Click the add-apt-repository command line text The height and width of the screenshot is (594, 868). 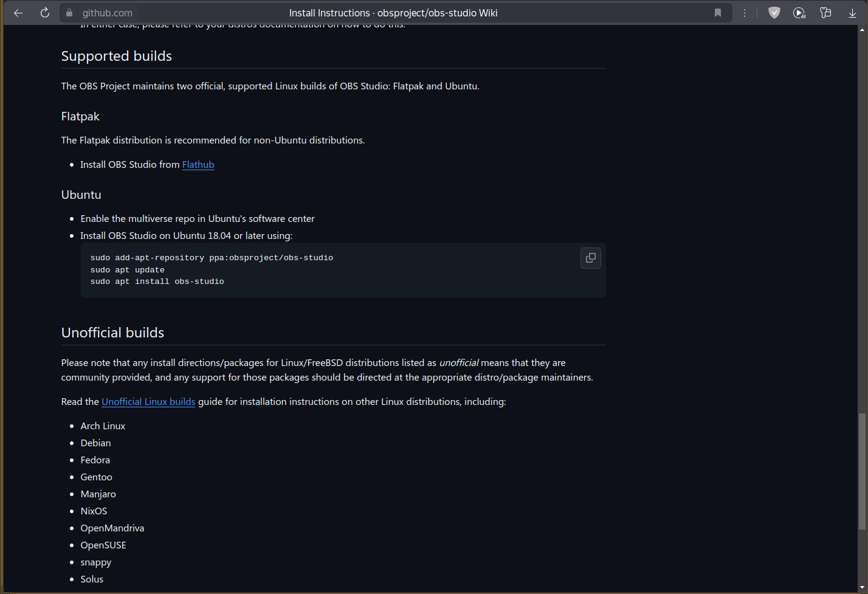212,258
